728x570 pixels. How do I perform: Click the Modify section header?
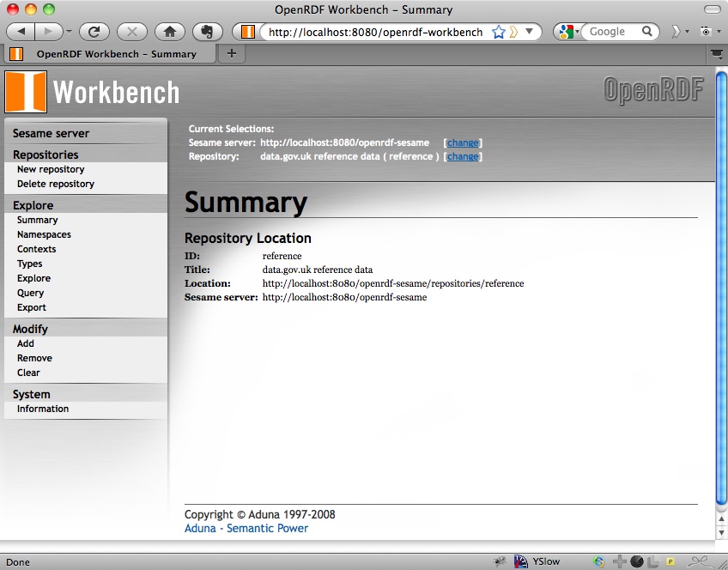pos(30,329)
